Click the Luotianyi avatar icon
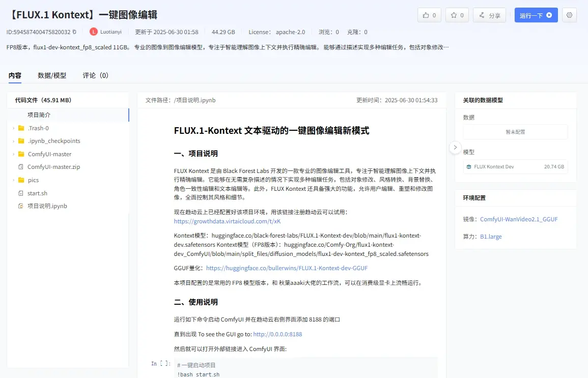The width and height of the screenshot is (588, 378). [x=93, y=32]
